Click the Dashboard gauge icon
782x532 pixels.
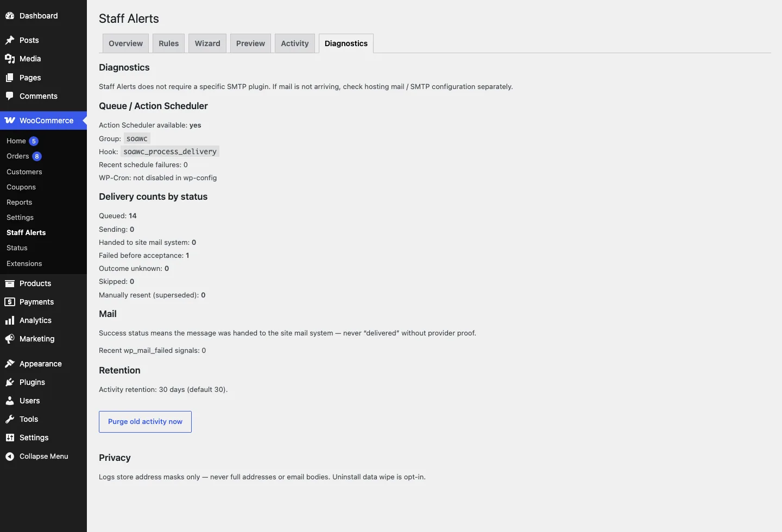(x=10, y=16)
